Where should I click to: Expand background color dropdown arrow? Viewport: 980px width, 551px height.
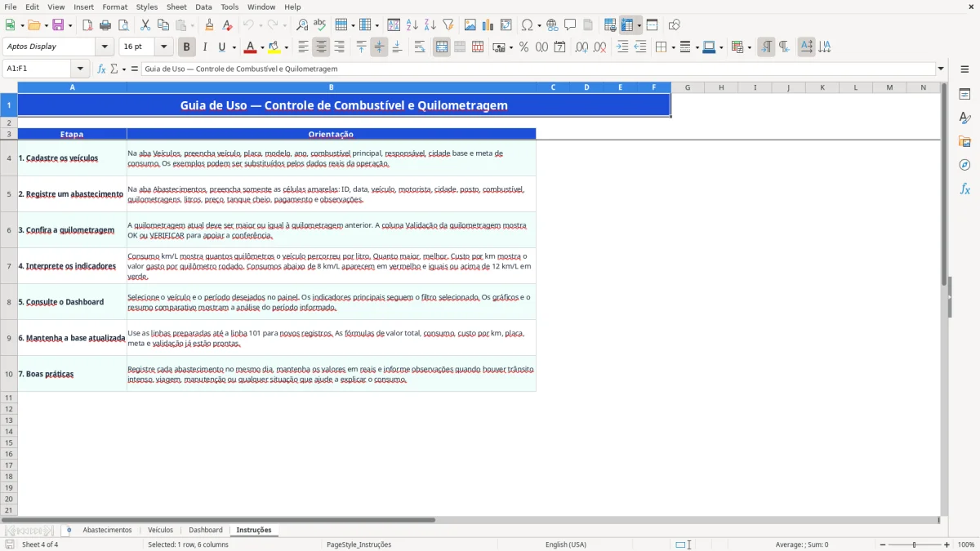286,47
